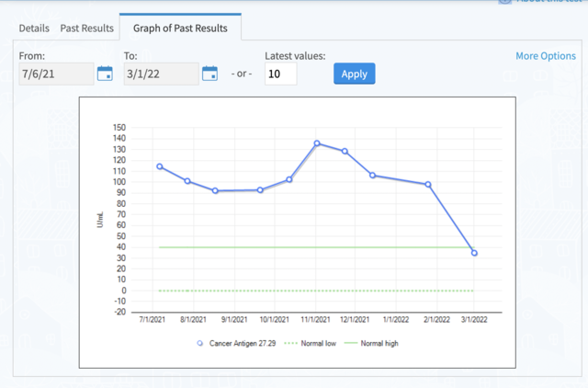Open the More Options link
The height and width of the screenshot is (388, 588).
coord(546,56)
